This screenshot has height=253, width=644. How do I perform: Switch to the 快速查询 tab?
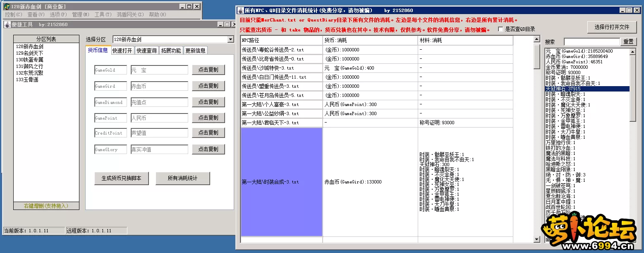click(147, 51)
